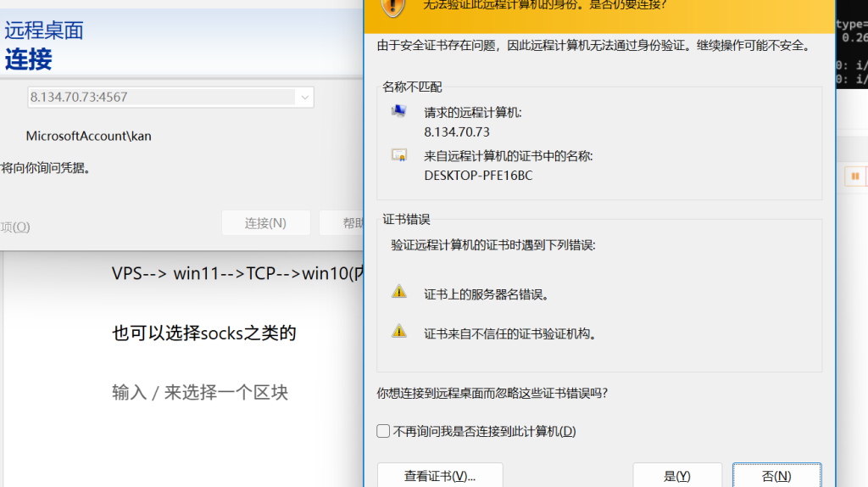This screenshot has width=868, height=487.
Task: Click the black terminal window
Action: [x=851, y=51]
